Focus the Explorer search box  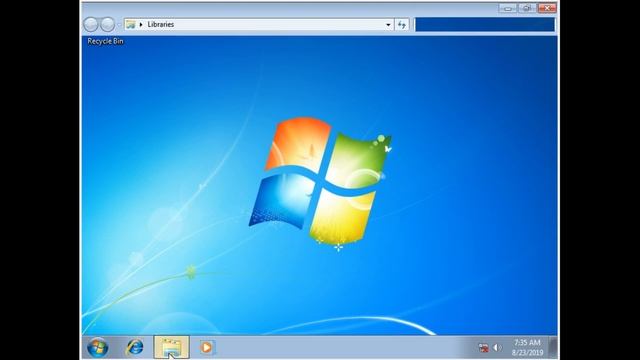485,24
